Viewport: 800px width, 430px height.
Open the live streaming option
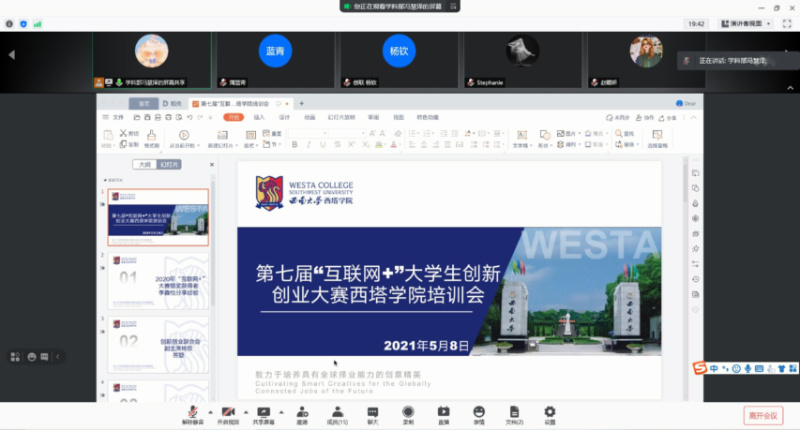(443, 413)
